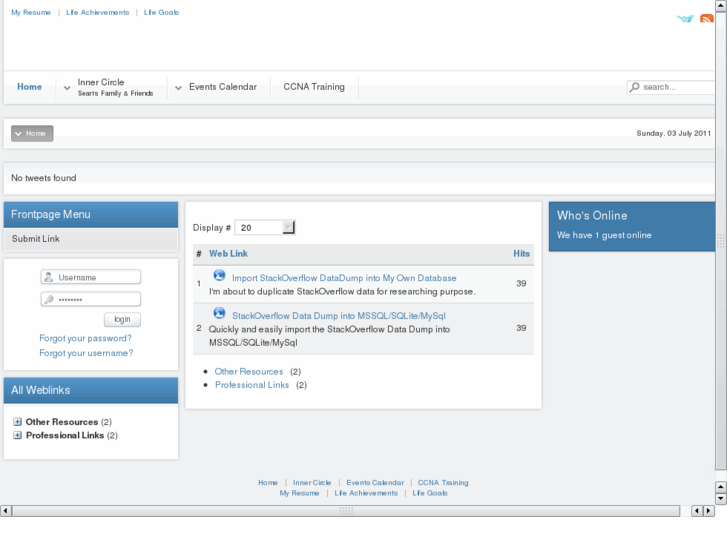The height and width of the screenshot is (545, 727).
Task: Click the vertical scrollbar thumb
Action: tap(721, 241)
